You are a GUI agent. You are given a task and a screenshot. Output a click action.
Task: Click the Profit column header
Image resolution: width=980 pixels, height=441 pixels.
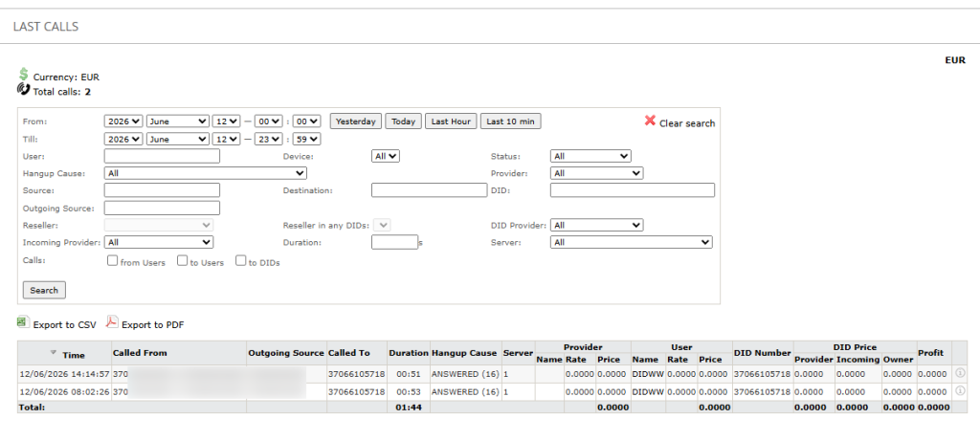click(x=930, y=353)
